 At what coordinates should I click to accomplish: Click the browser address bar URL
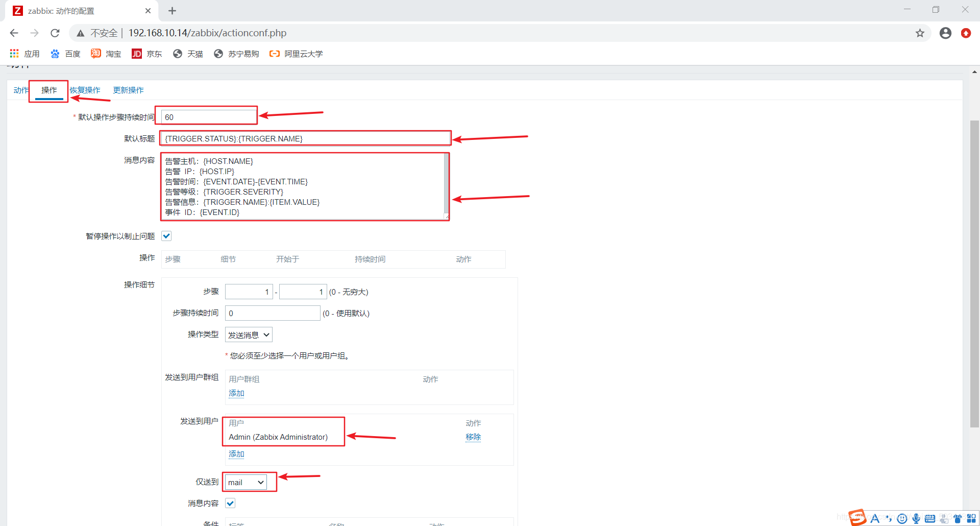click(x=207, y=33)
